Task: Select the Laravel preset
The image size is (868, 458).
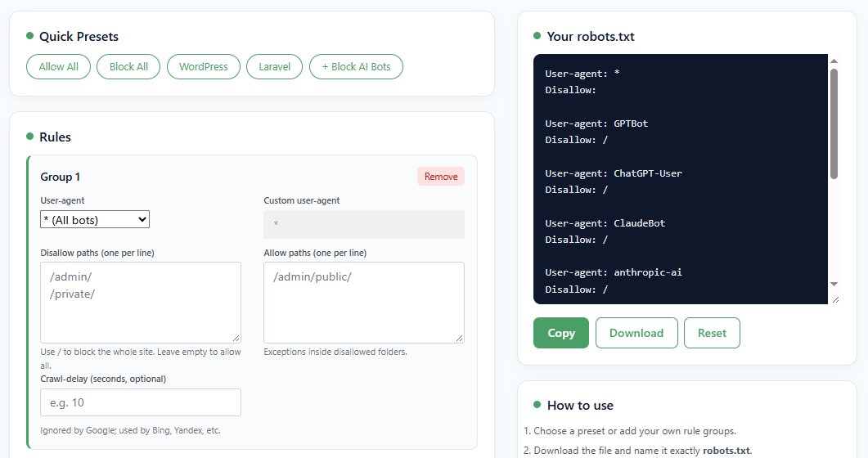Action: (274, 67)
